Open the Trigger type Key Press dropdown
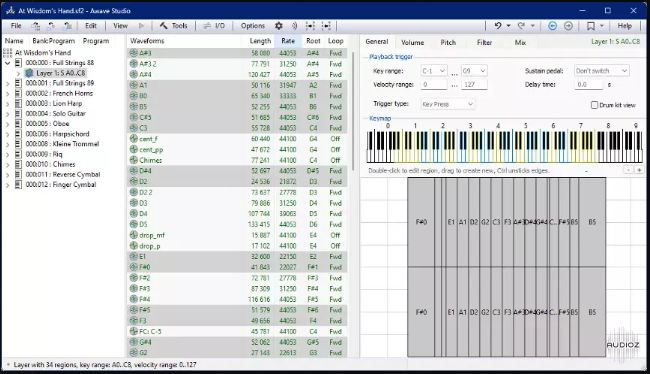 (x=448, y=104)
